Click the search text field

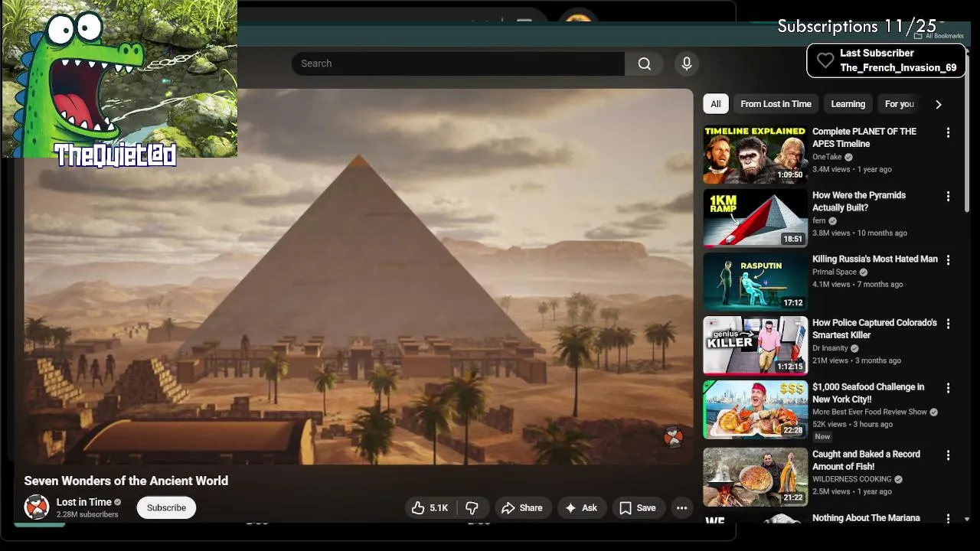458,64
